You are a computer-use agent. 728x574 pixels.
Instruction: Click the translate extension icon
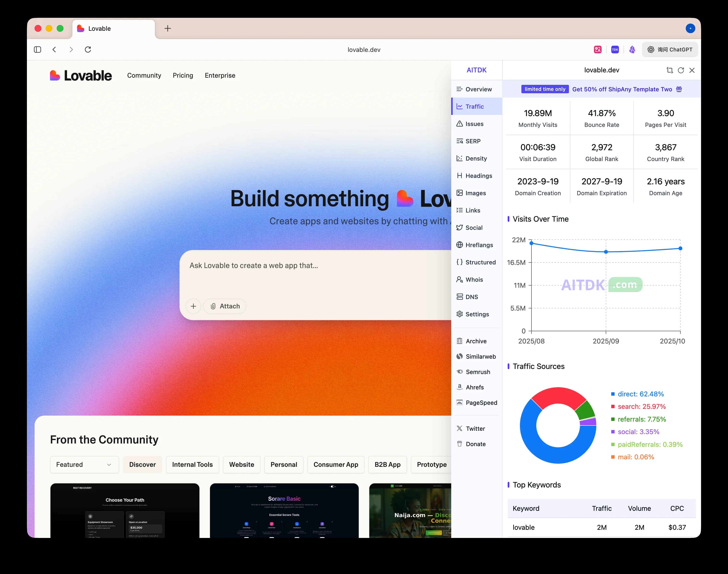coord(598,50)
